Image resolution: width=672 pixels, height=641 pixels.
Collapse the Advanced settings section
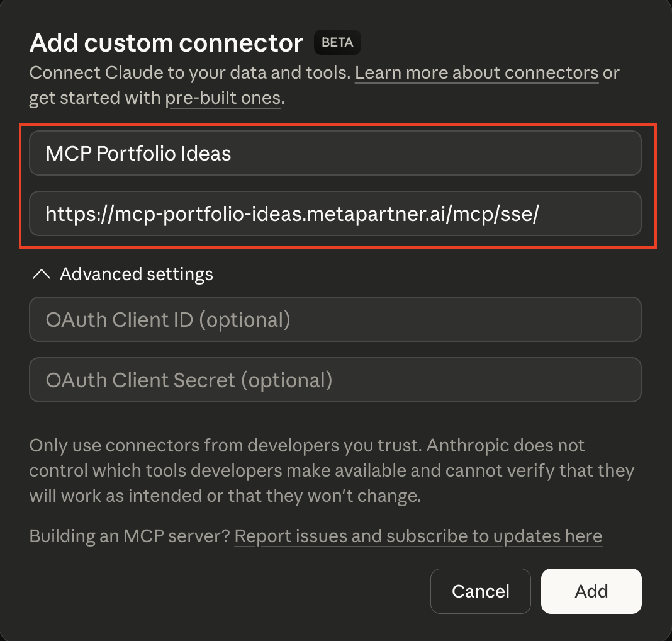(123, 274)
